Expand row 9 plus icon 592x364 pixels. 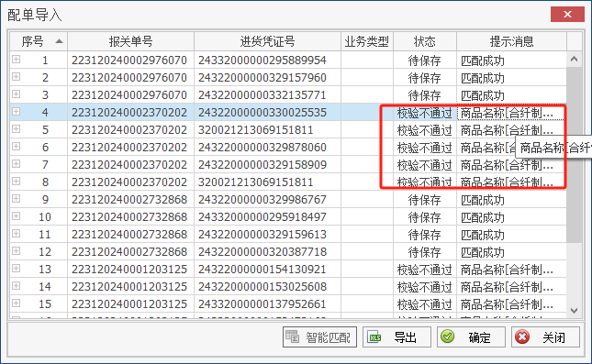[16, 199]
